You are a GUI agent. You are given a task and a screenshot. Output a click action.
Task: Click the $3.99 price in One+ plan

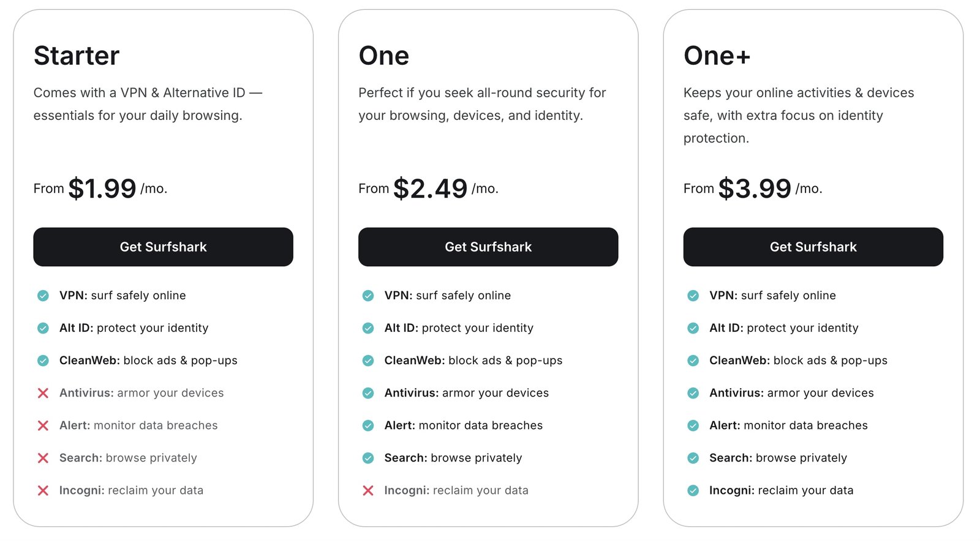755,188
